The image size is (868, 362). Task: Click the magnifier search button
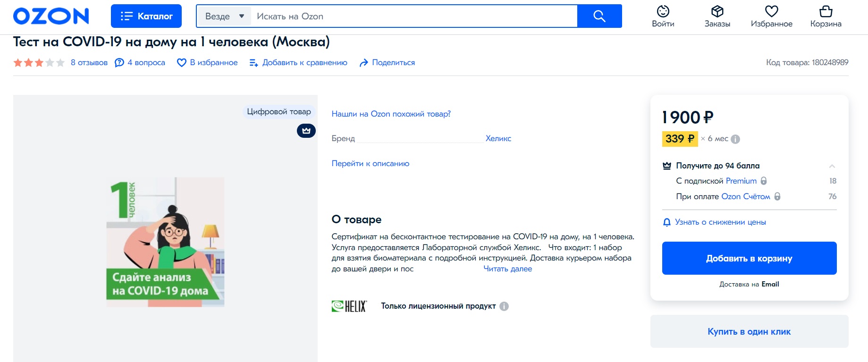point(599,16)
